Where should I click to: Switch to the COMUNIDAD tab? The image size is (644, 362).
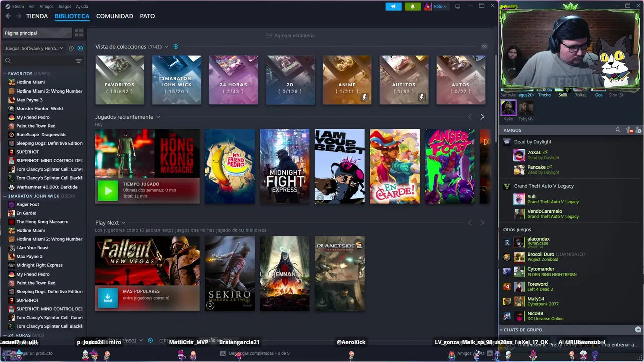[115, 16]
